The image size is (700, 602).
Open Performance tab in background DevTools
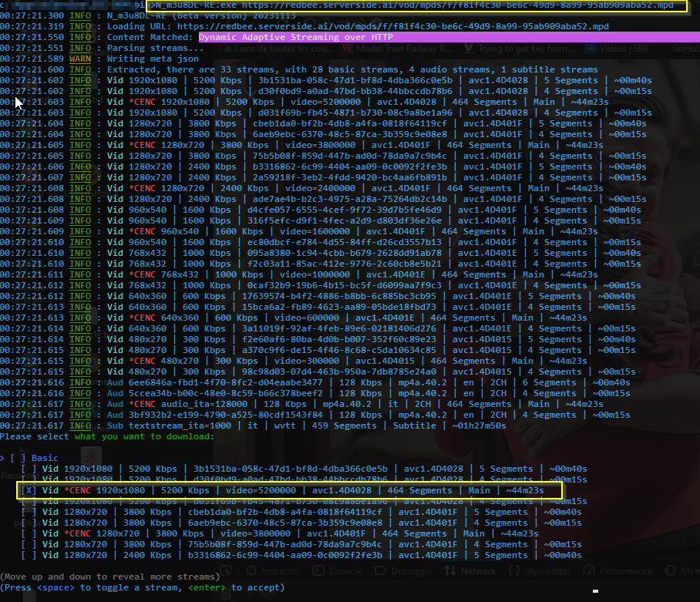pyautogui.click(x=618, y=571)
